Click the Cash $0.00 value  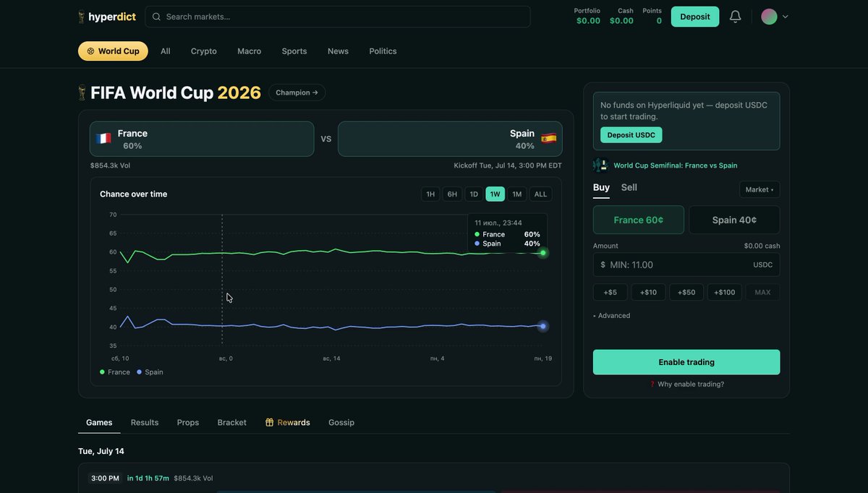click(x=621, y=21)
